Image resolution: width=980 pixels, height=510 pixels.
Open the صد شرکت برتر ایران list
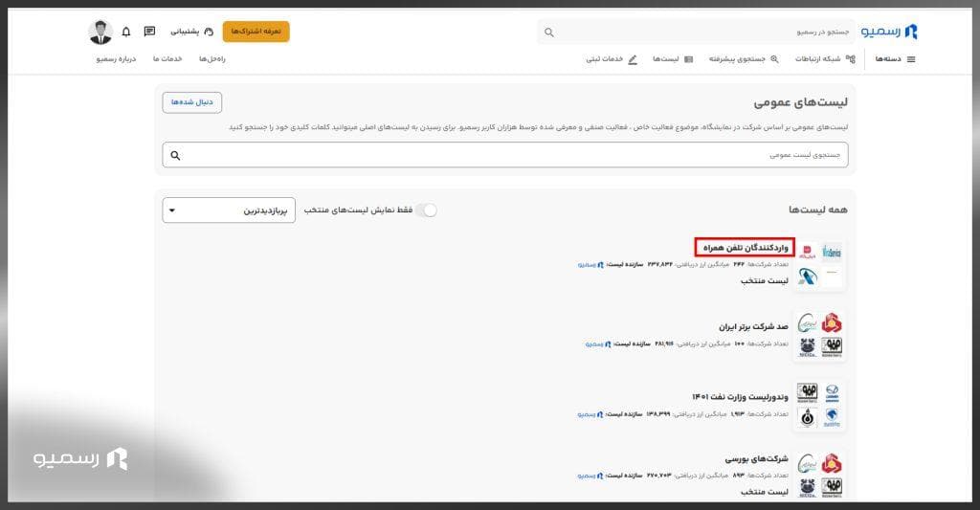click(753, 326)
